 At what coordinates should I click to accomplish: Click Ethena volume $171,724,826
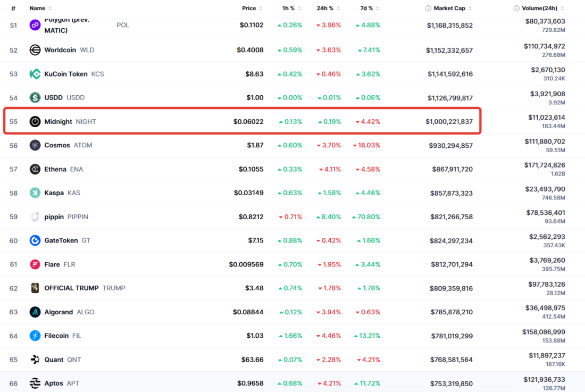pyautogui.click(x=545, y=165)
